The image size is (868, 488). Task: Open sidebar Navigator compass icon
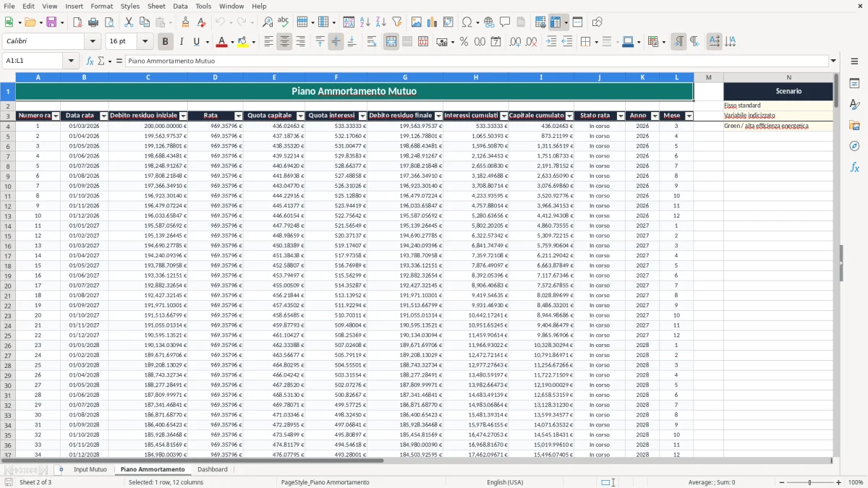click(854, 147)
